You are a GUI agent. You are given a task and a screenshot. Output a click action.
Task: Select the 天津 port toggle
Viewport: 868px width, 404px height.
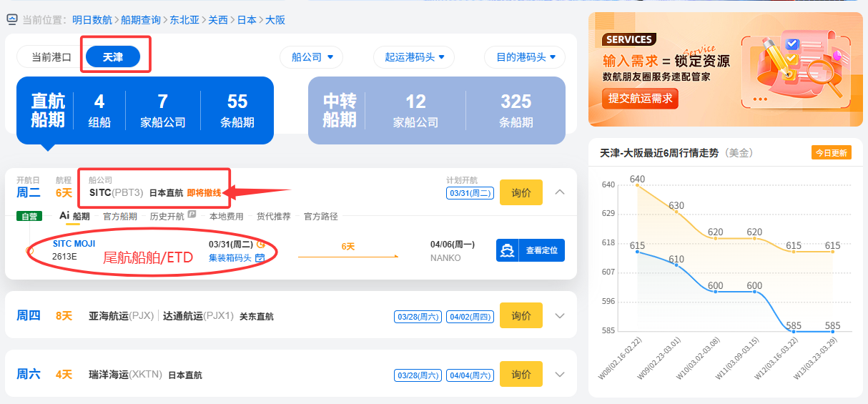coord(113,56)
